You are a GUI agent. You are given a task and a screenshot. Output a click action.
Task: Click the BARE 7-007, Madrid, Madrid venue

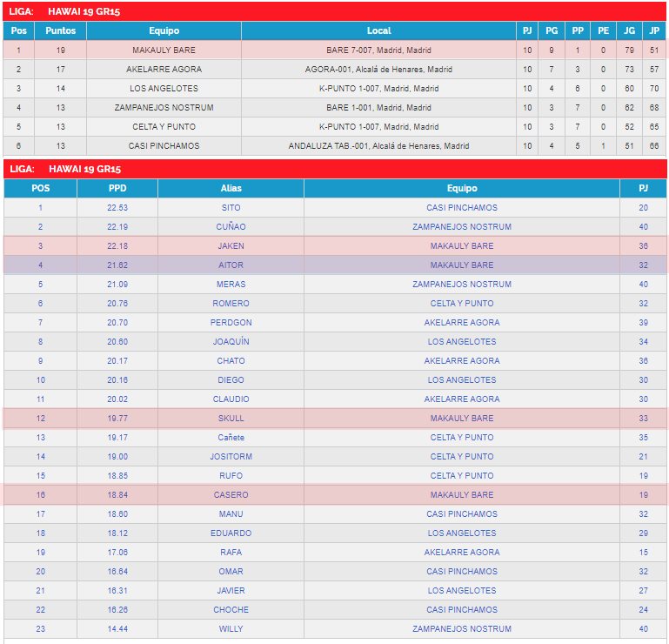pyautogui.click(x=379, y=50)
